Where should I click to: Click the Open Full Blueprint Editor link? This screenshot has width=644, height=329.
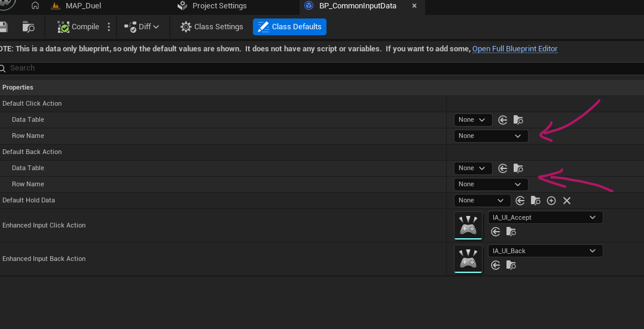[515, 49]
